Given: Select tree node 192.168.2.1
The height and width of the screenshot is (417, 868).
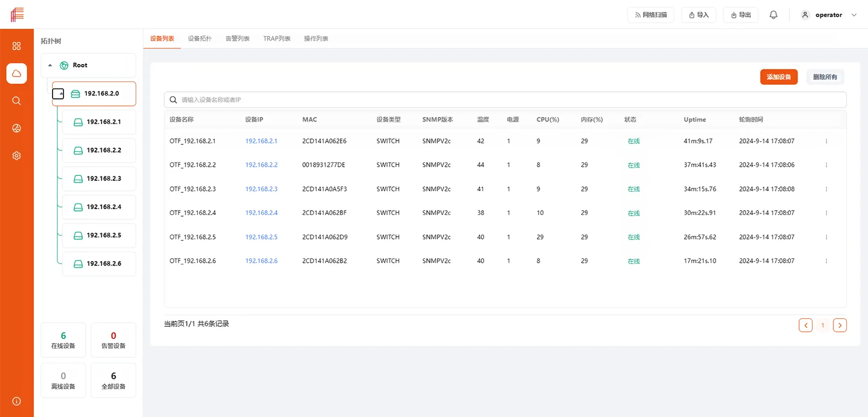Looking at the screenshot, I should (99, 122).
